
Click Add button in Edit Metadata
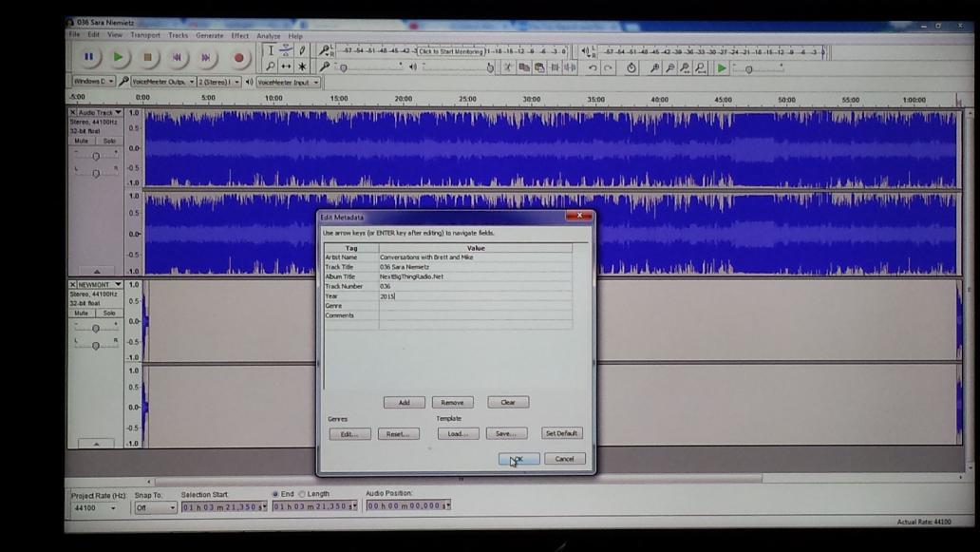(404, 402)
